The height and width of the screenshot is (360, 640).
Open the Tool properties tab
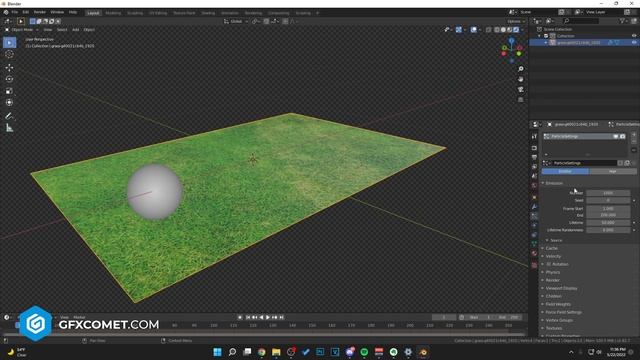[x=534, y=136]
